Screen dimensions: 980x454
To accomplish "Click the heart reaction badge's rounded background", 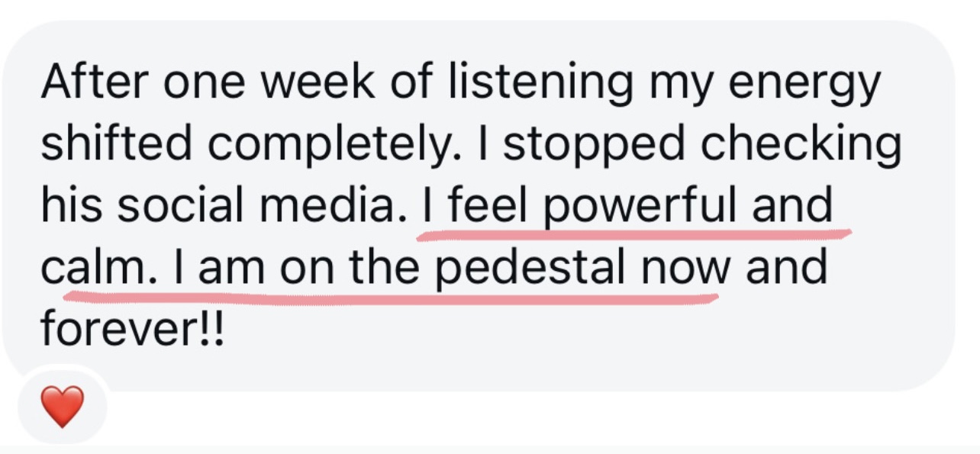I will [62, 407].
